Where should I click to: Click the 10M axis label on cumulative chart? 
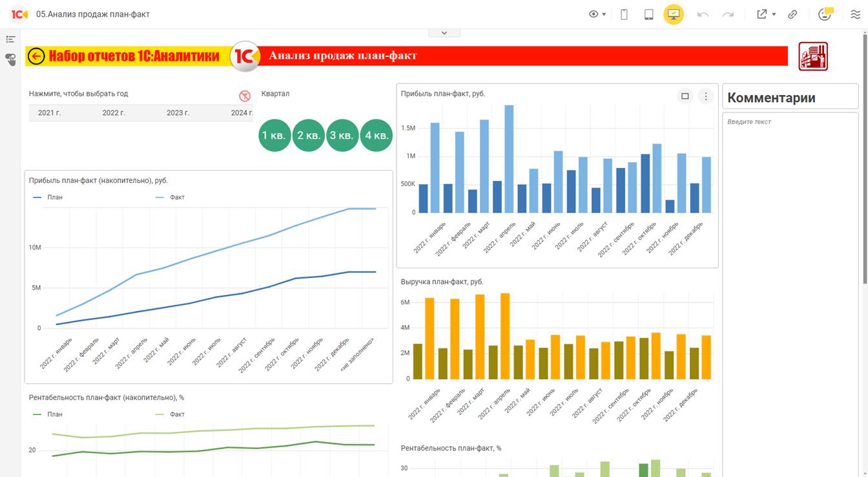(x=35, y=248)
